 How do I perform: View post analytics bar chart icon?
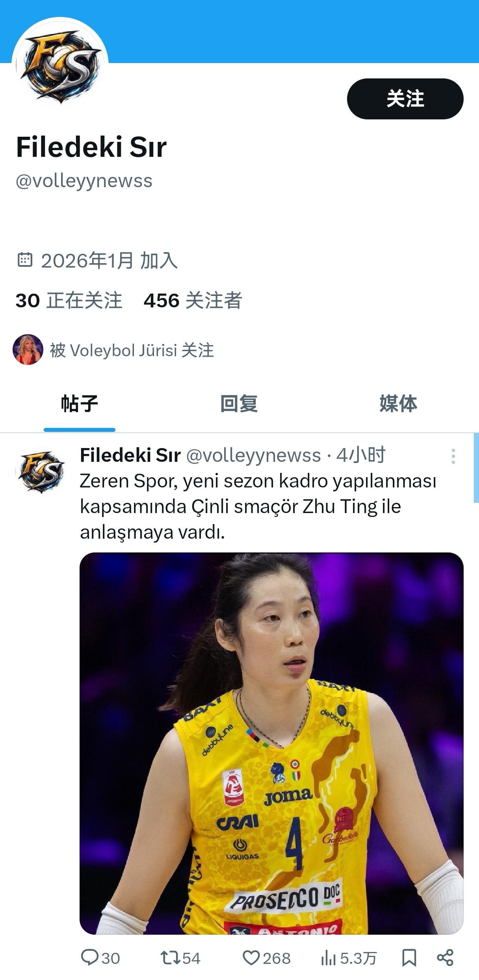point(329,958)
